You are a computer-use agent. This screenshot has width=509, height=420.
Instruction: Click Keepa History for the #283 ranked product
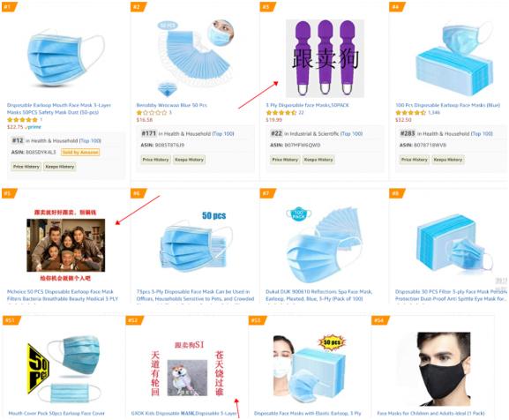tap(447, 160)
